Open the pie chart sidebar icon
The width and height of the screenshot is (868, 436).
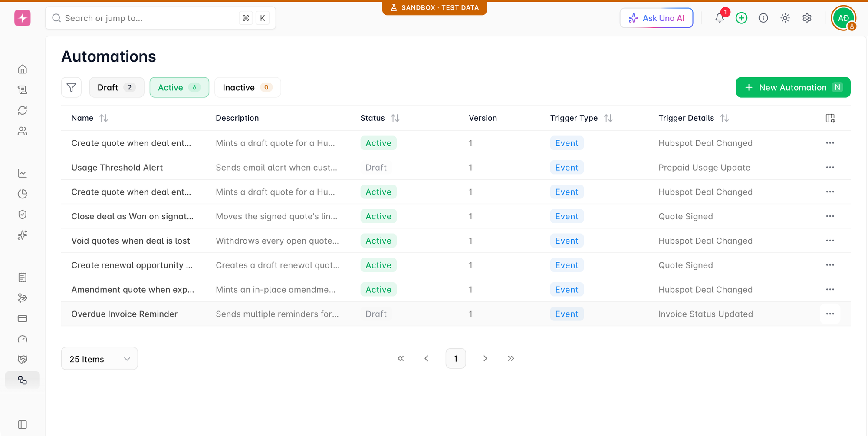pos(23,194)
